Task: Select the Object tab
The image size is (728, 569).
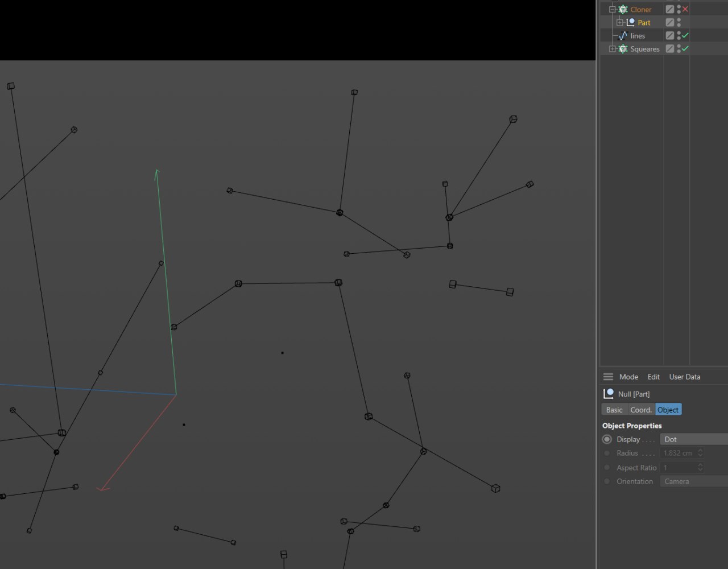Action: pos(668,410)
